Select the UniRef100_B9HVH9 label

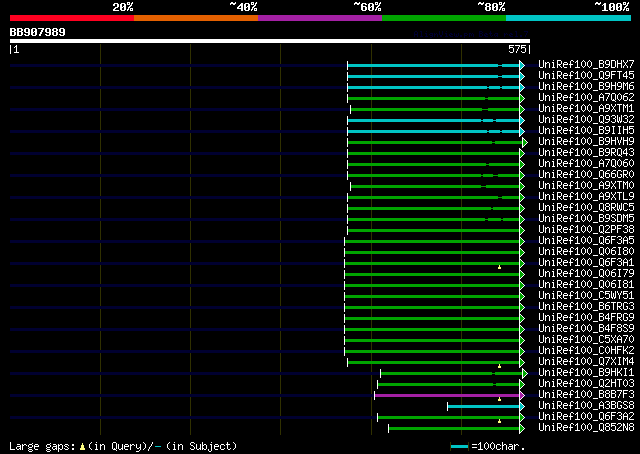coord(586,141)
